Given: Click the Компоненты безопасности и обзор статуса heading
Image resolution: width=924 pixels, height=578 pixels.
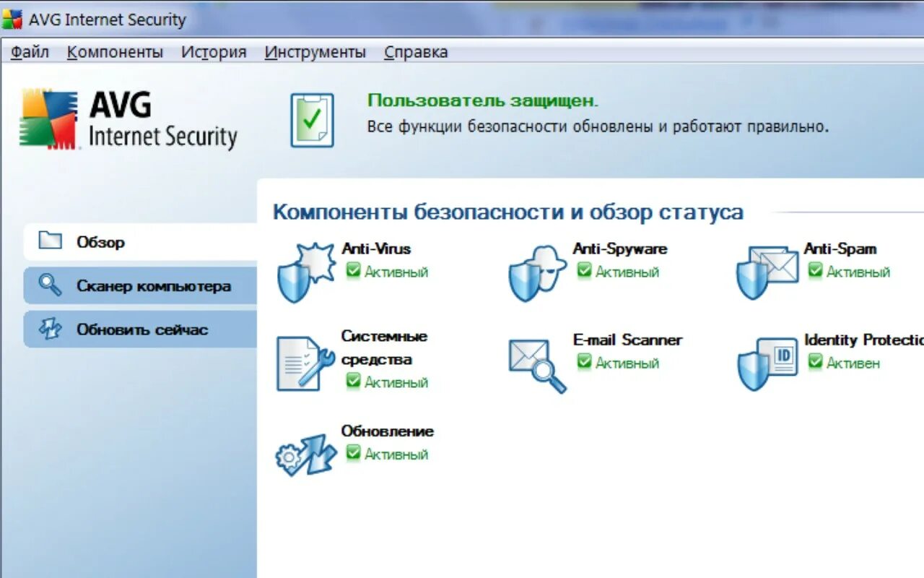Looking at the screenshot, I should 508,212.
